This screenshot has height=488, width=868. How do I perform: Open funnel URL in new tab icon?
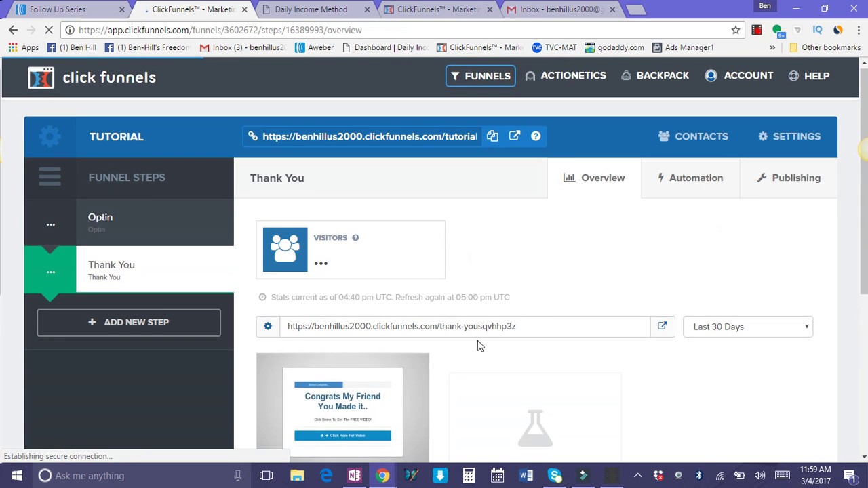click(x=515, y=136)
